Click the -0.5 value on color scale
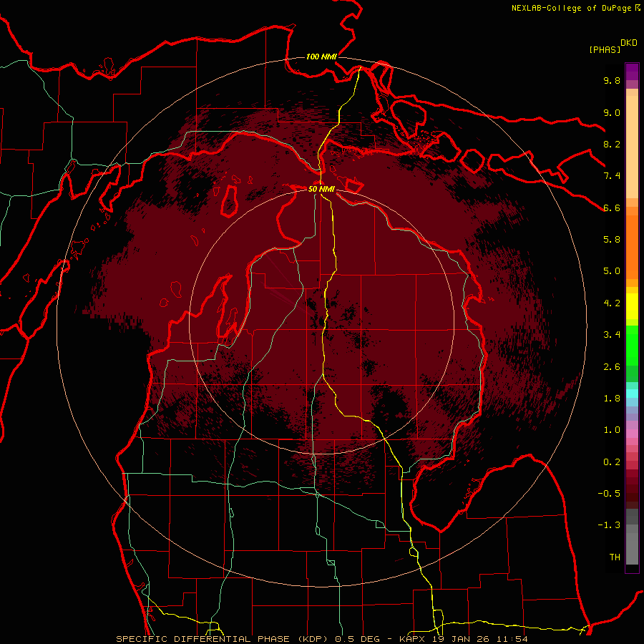Viewport: 644px width, 644px height. coord(609,494)
